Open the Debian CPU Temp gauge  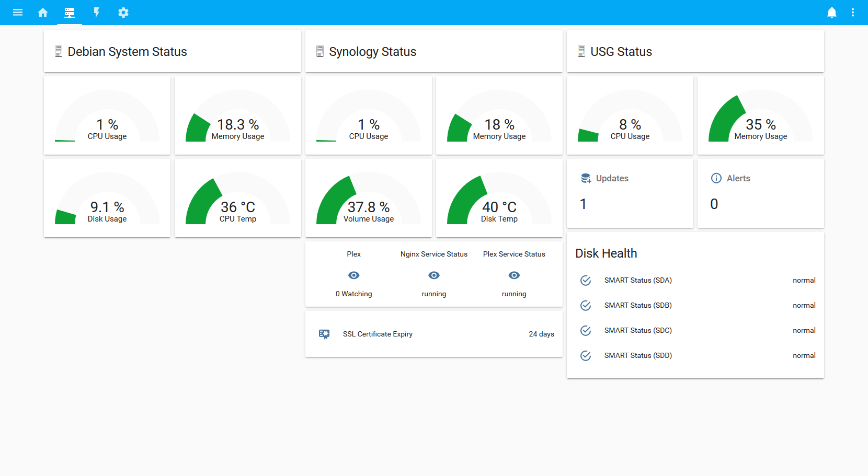pos(238,199)
